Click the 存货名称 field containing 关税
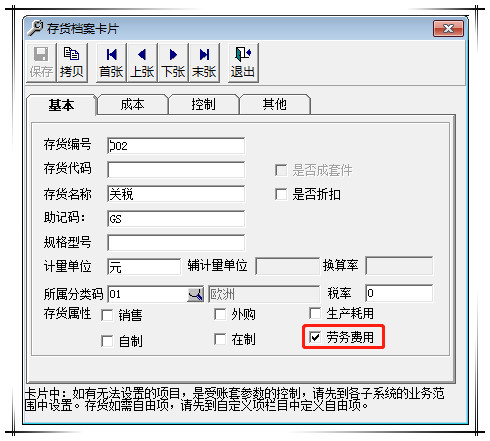This screenshot has width=490, height=441. [176, 194]
